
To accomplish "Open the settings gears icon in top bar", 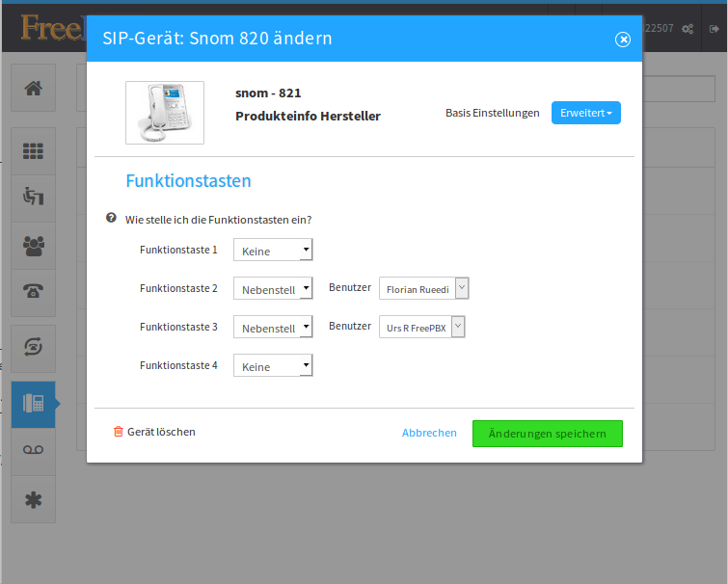I will (688, 29).
